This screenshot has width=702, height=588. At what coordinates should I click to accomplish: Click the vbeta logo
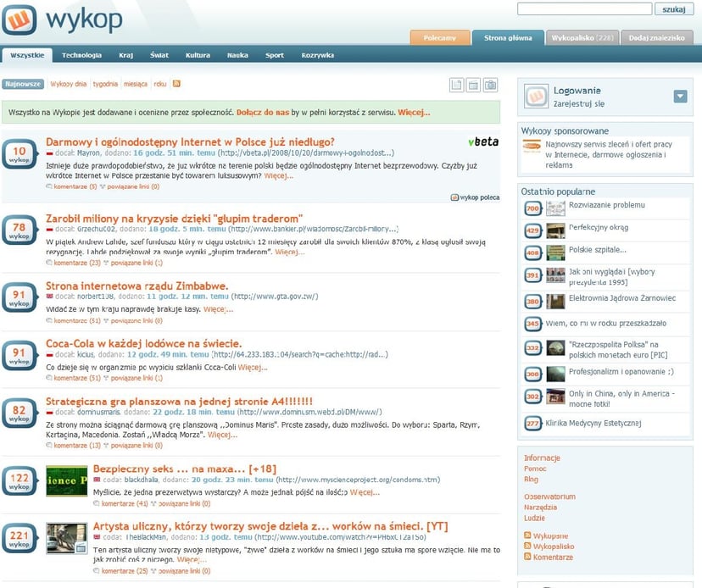[483, 141]
